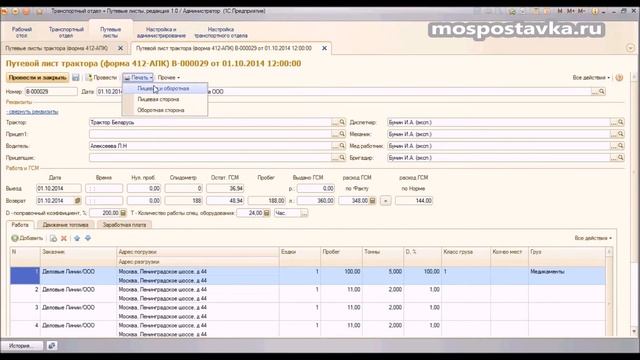This screenshot has height=360, width=640.
Task: Open Настройка и администрирование section
Action: [x=161, y=32]
